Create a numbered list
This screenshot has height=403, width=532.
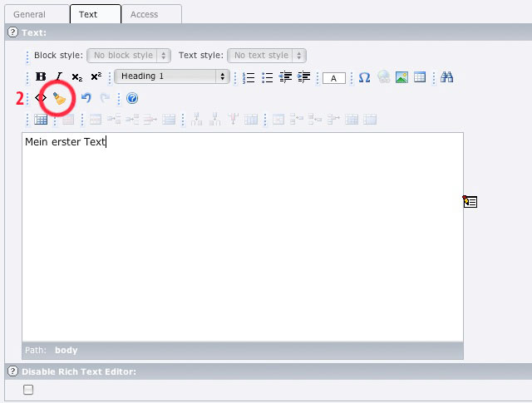click(249, 77)
